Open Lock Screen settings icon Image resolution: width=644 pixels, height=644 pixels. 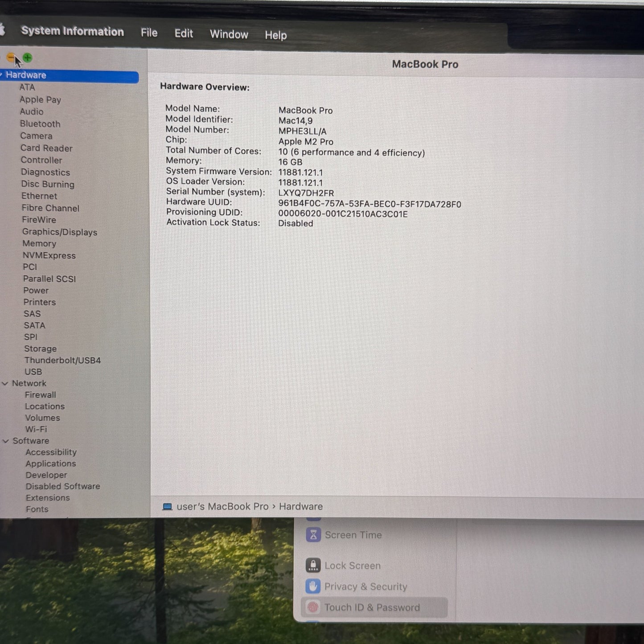click(313, 565)
